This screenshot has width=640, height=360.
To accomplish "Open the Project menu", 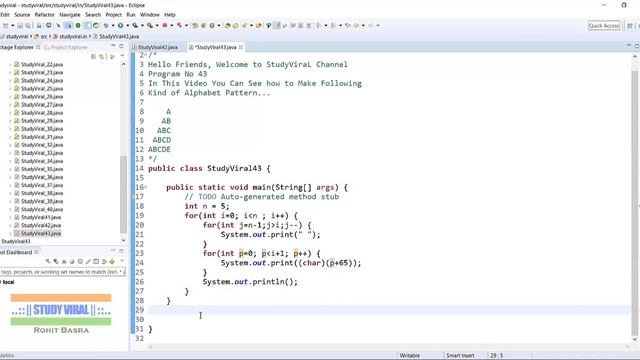I will [113, 15].
